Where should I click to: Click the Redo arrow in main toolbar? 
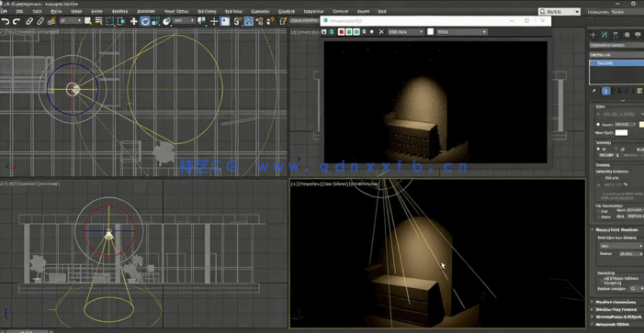click(x=17, y=21)
